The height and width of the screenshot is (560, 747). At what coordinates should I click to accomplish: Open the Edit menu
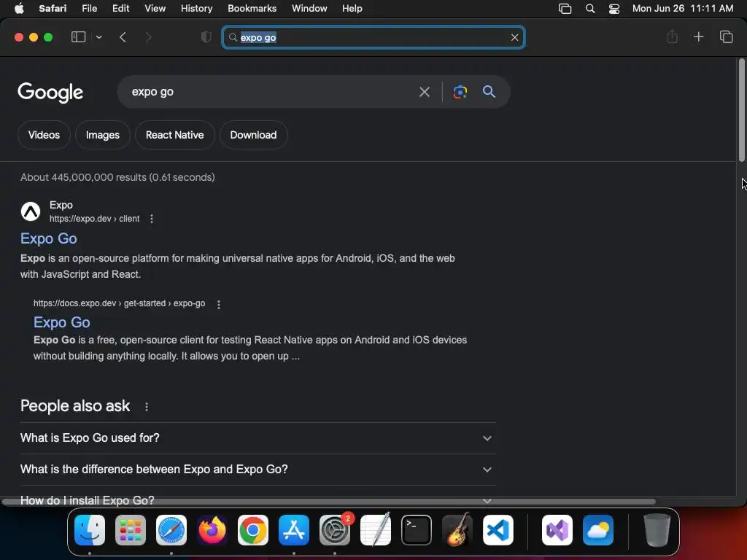pos(120,8)
